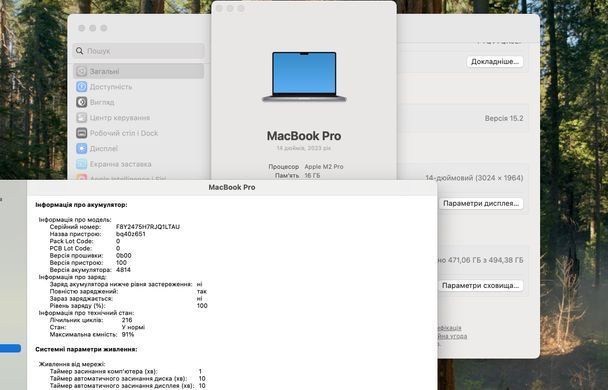Screen dimensions: 608x390
Task: Close the About This Mac window
Action: [219, 9]
